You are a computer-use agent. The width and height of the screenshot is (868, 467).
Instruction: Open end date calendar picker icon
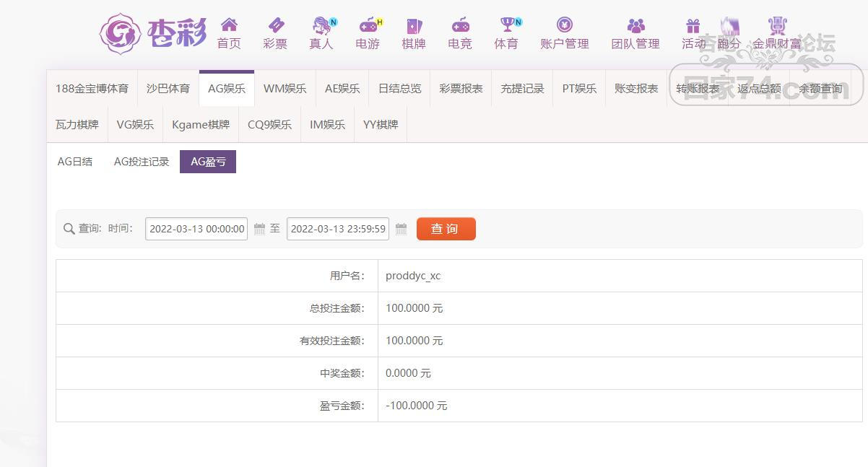coord(402,229)
